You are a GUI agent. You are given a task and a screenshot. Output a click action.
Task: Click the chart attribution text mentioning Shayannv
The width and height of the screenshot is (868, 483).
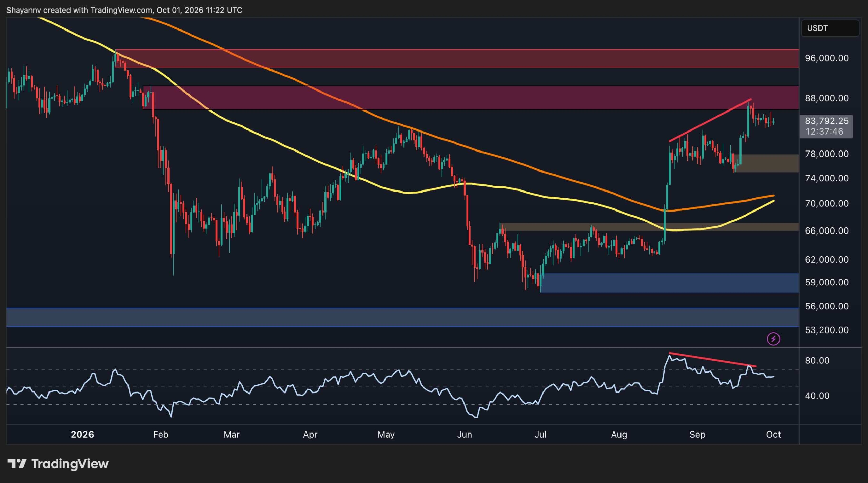point(124,10)
